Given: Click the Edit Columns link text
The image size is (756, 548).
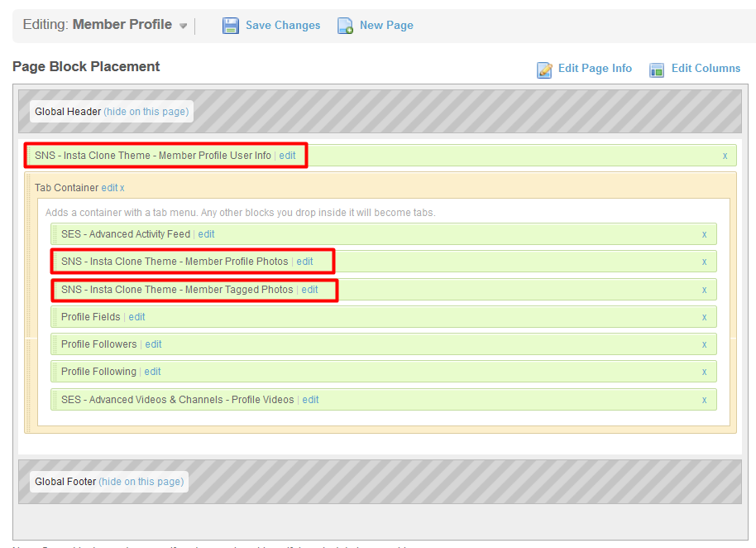Looking at the screenshot, I should (x=706, y=69).
